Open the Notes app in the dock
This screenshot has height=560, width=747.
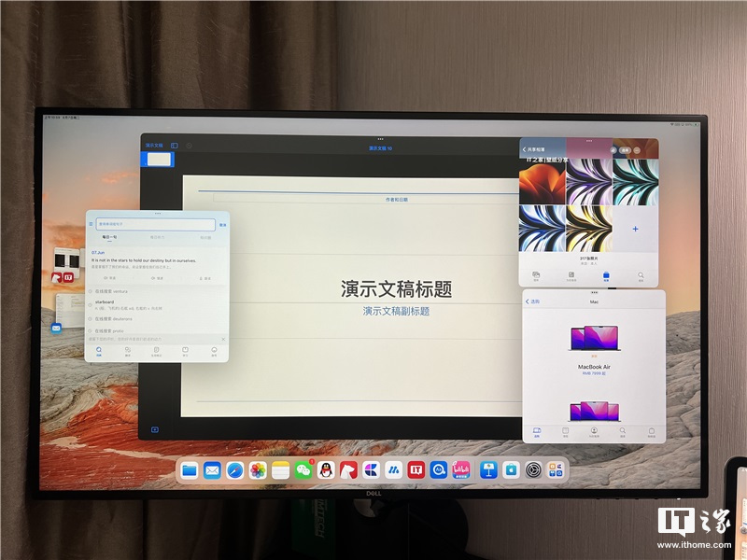(281, 470)
